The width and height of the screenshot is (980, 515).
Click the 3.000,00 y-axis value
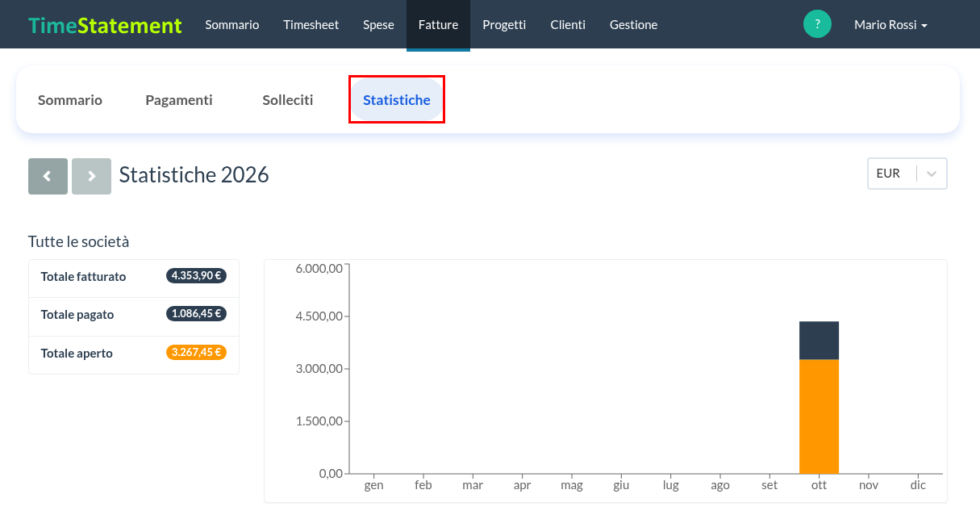(x=319, y=369)
